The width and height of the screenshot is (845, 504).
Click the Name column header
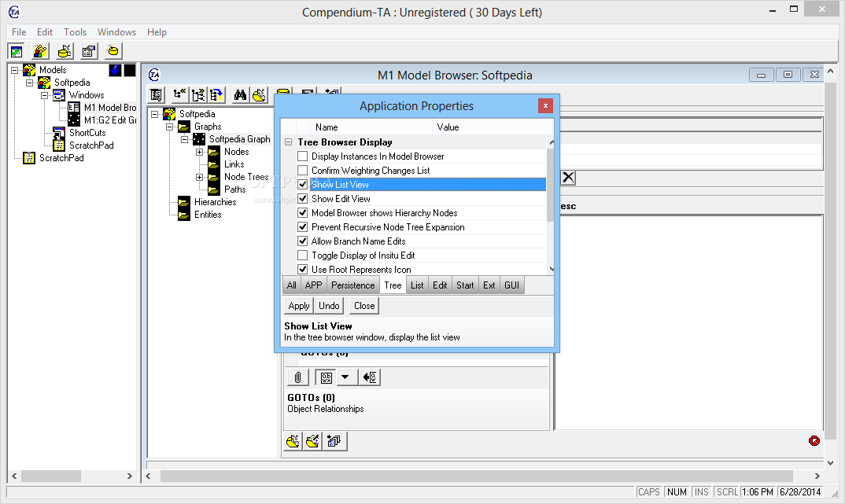click(x=371, y=127)
